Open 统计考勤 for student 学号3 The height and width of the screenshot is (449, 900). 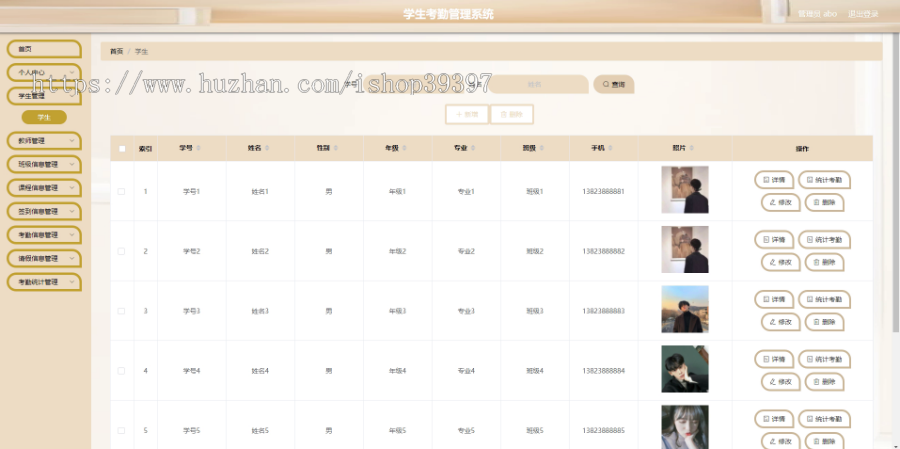[x=824, y=299]
